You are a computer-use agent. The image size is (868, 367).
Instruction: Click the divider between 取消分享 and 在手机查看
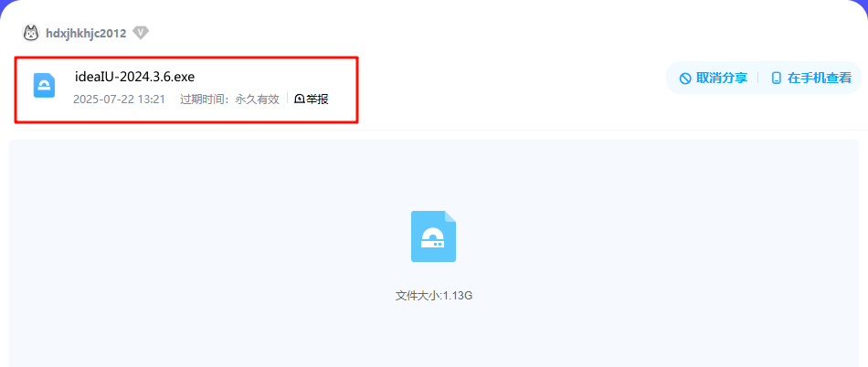coord(758,78)
